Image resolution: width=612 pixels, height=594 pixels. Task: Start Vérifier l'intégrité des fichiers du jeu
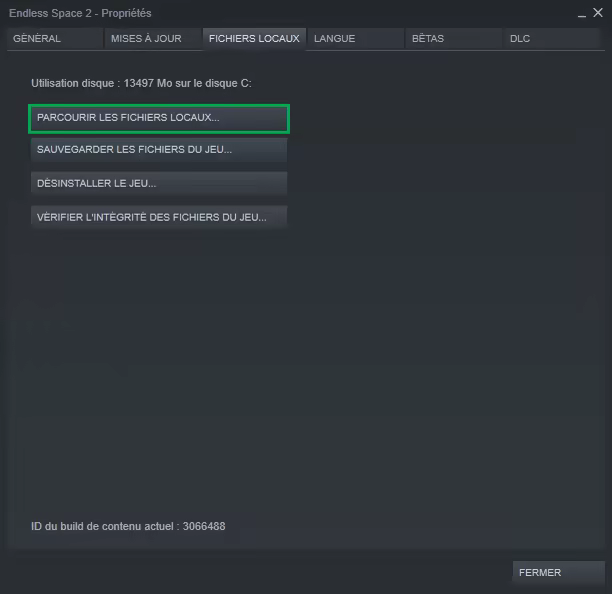click(x=159, y=217)
